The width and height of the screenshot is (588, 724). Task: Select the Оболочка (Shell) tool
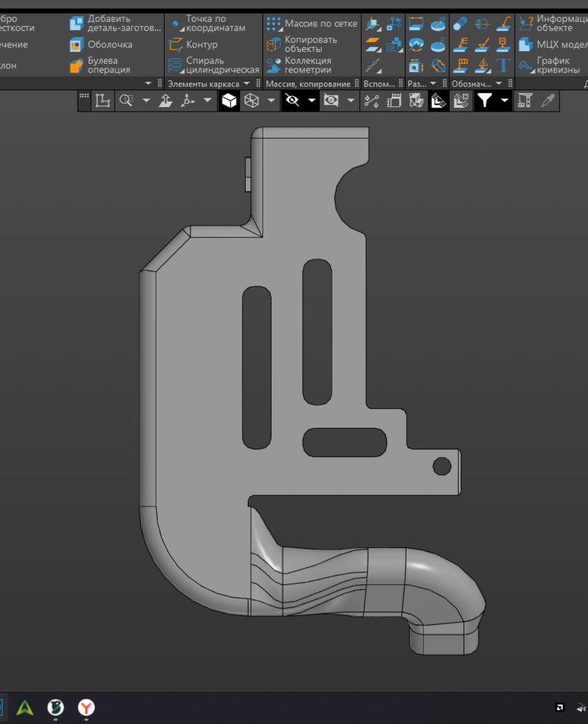pyautogui.click(x=101, y=45)
